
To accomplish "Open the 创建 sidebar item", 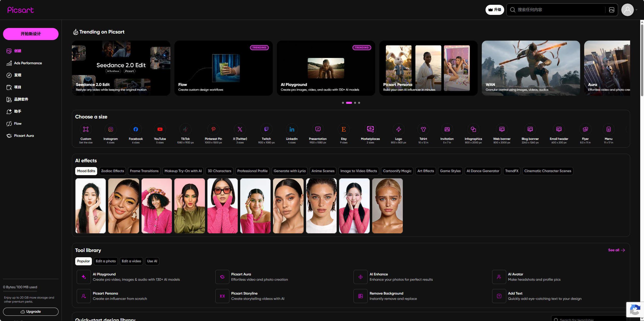I will [x=31, y=51].
